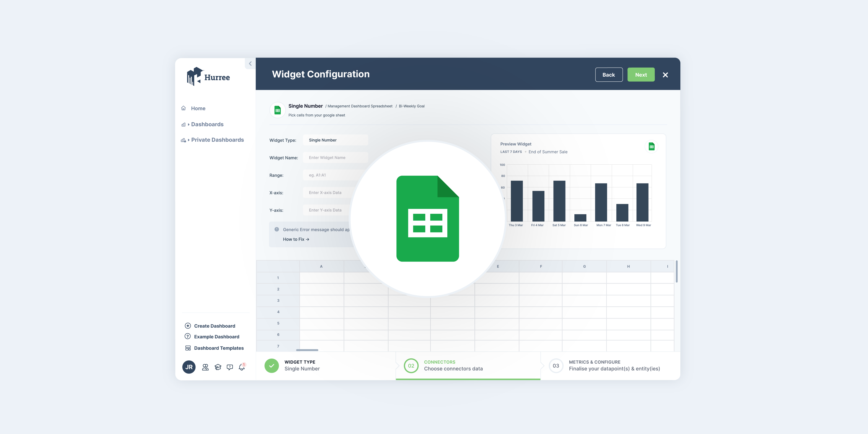The height and width of the screenshot is (434, 868).
Task: Collapse the sidebar with chevron arrow
Action: coord(250,63)
